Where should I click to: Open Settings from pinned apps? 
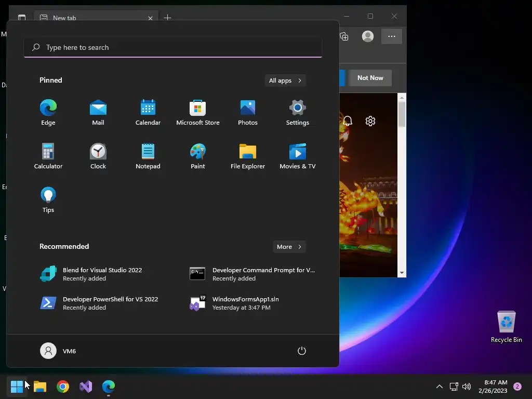pyautogui.click(x=298, y=112)
